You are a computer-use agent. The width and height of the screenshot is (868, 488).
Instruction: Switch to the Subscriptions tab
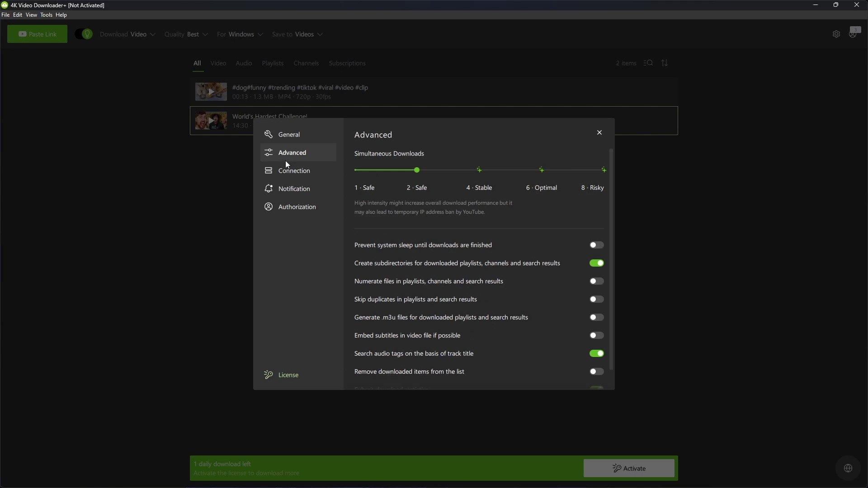pos(347,63)
